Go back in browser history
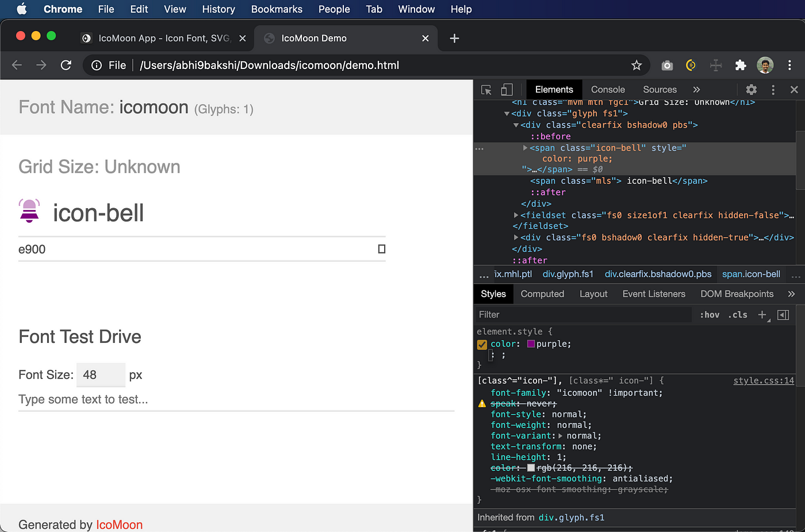This screenshot has width=805, height=532. (17, 65)
